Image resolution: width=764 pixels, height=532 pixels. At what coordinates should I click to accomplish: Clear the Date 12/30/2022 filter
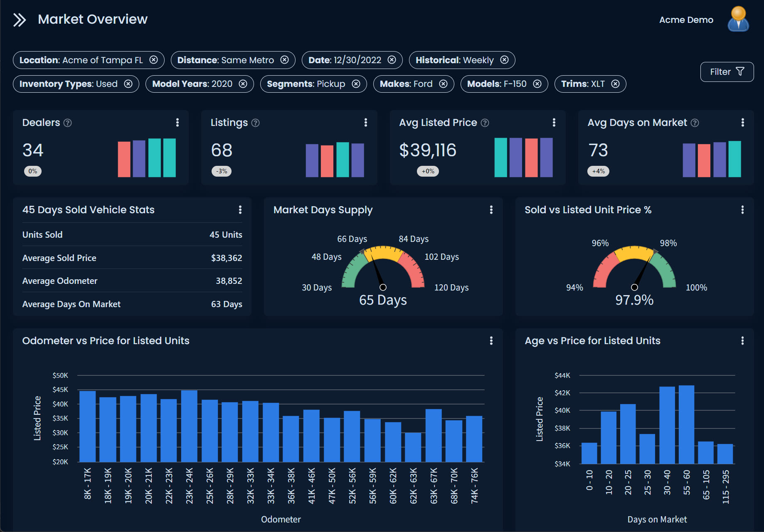[x=392, y=60]
